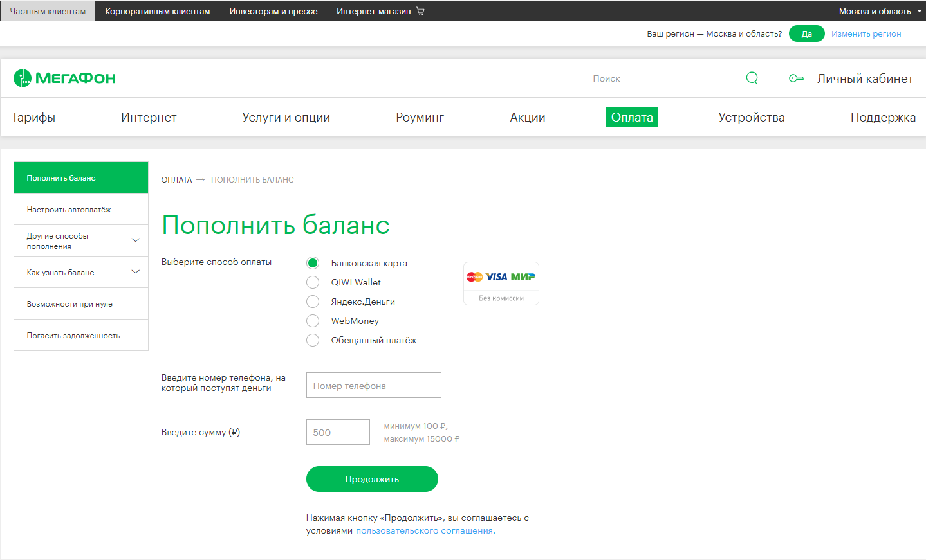Open the Интернет menu
The height and width of the screenshot is (560, 926).
pos(149,117)
